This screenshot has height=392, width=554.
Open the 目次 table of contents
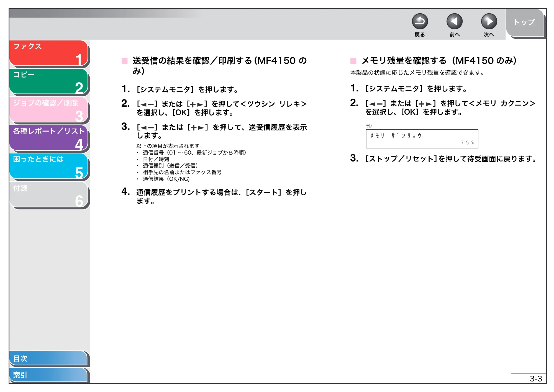pyautogui.click(x=48, y=358)
